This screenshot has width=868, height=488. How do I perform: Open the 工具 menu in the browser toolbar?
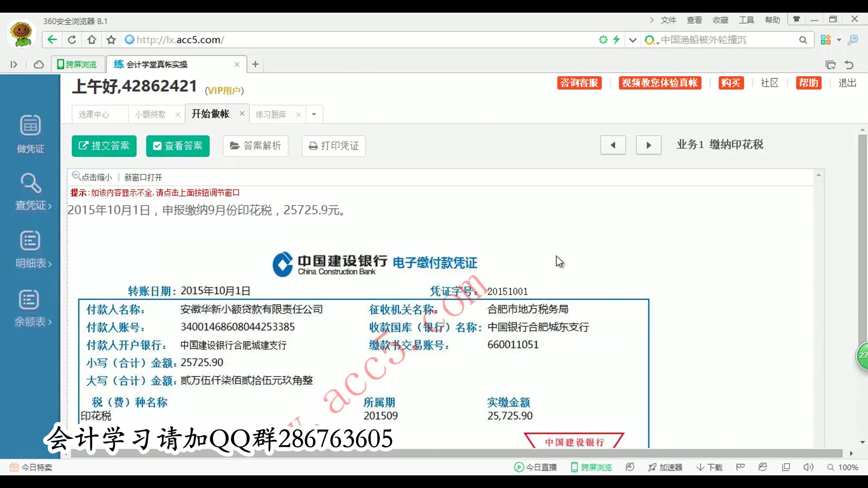746,20
